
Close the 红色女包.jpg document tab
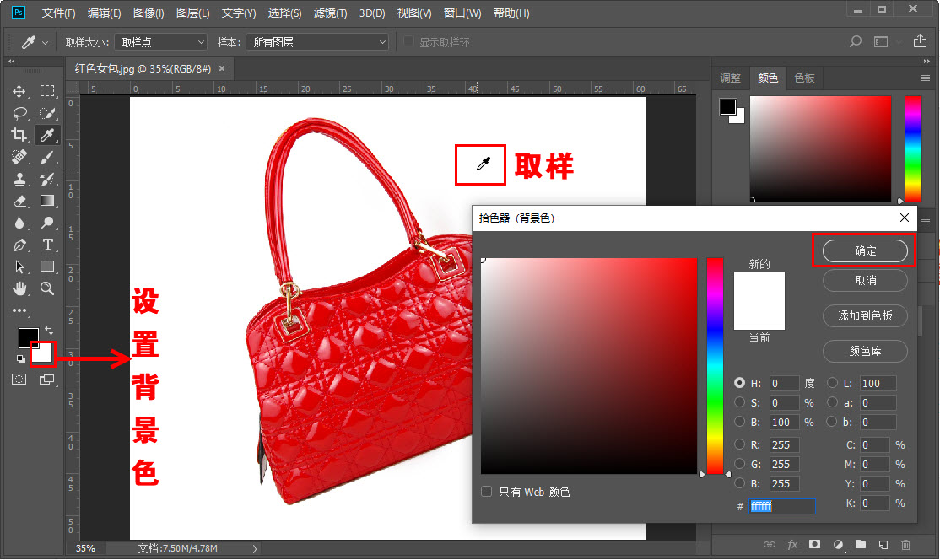222,68
